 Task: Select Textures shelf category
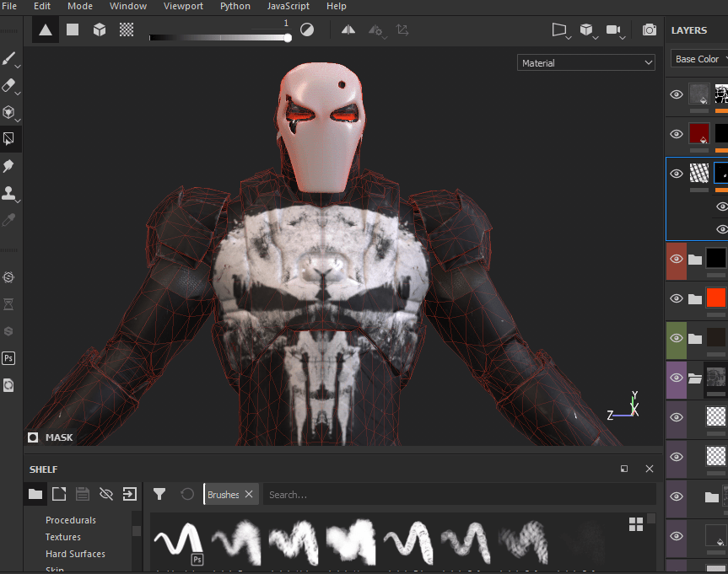63,537
